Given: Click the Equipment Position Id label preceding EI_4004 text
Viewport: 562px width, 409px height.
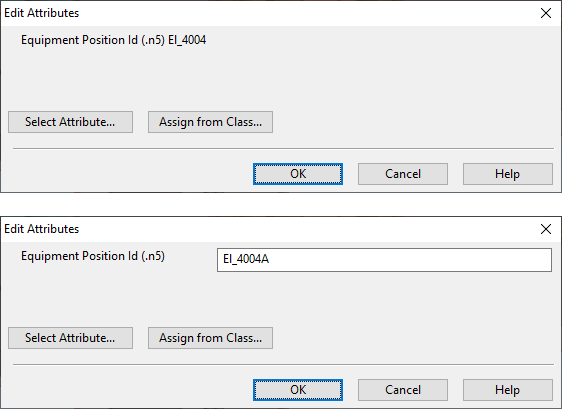Looking at the screenshot, I should [93, 40].
